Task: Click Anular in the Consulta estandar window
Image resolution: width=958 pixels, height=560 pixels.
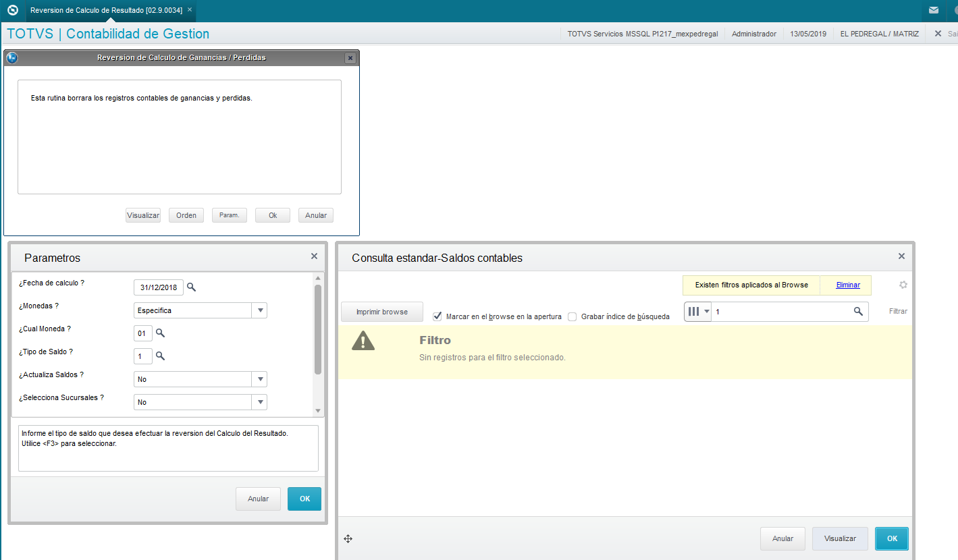Action: pos(782,538)
